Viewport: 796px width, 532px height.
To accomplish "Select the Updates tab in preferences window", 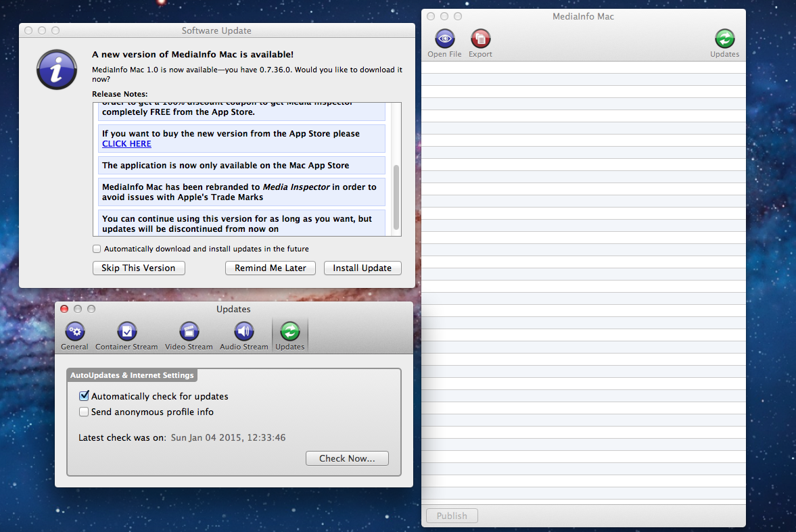I will [x=290, y=336].
